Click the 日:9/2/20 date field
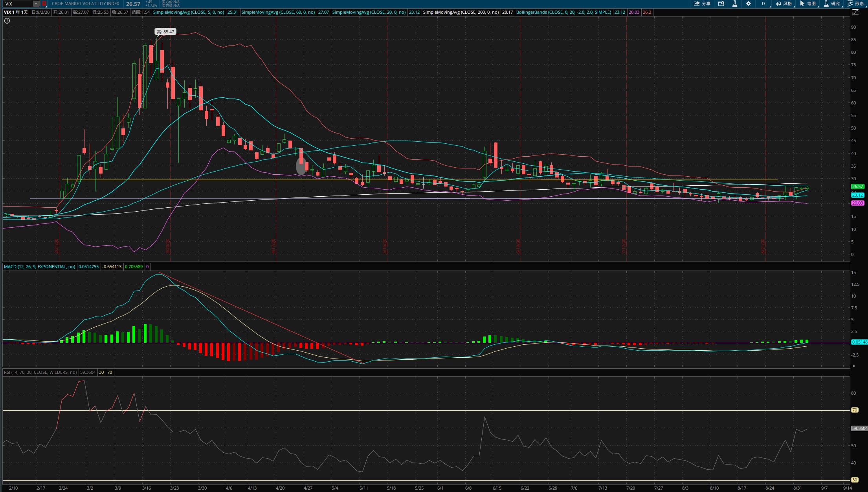868x492 pixels. (41, 12)
